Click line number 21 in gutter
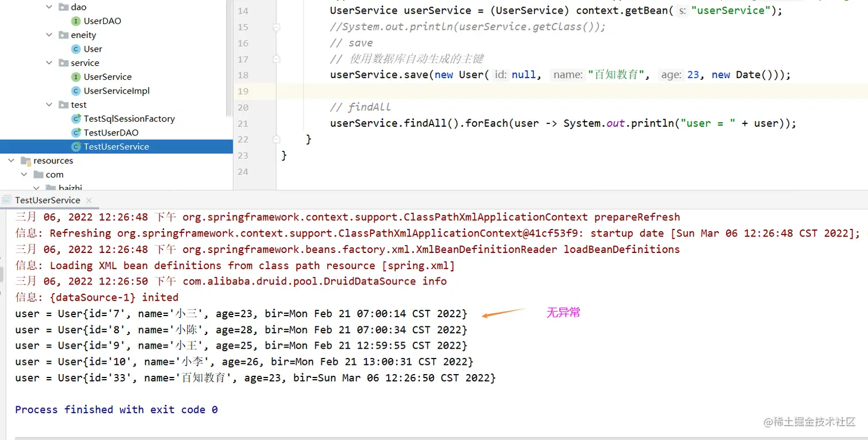 point(243,123)
